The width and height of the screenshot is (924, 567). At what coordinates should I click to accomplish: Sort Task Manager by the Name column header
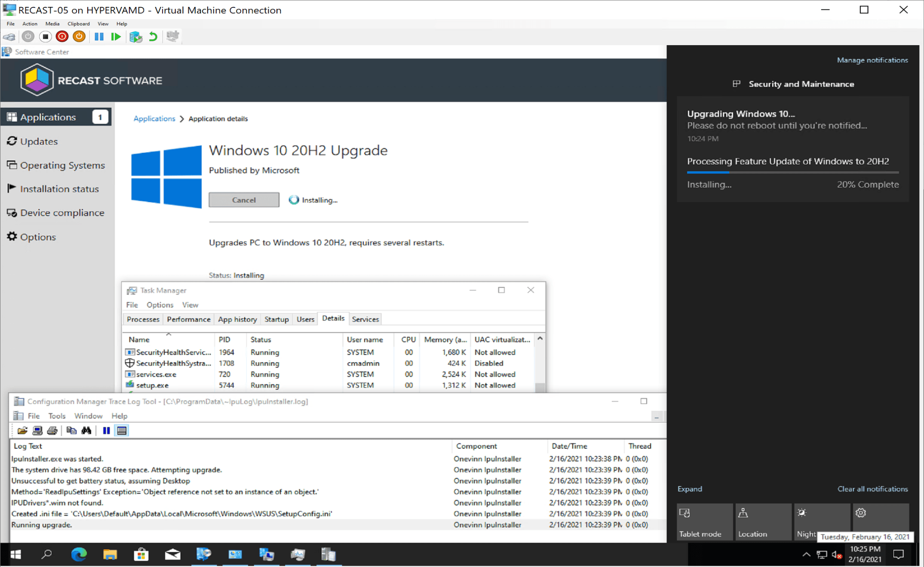tap(139, 339)
